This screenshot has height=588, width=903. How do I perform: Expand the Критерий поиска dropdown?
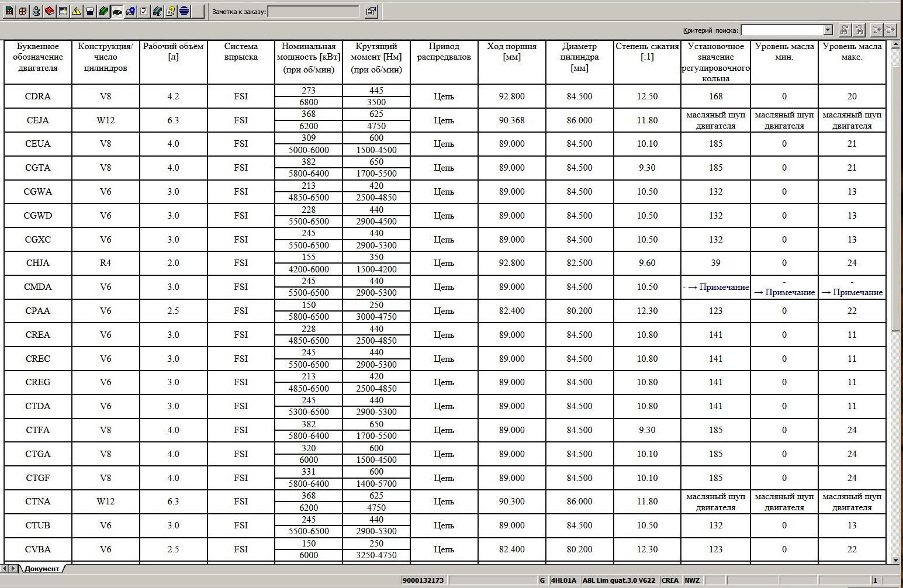click(x=828, y=30)
